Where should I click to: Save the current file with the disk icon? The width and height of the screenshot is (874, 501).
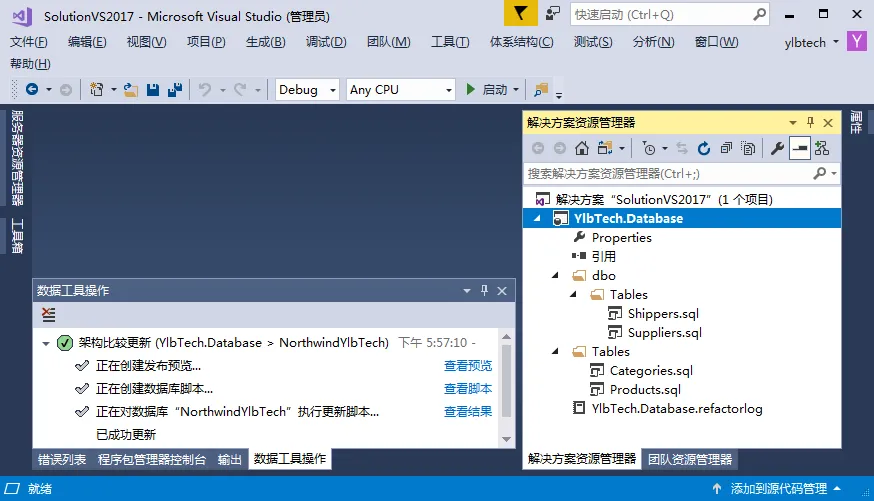[x=153, y=90]
